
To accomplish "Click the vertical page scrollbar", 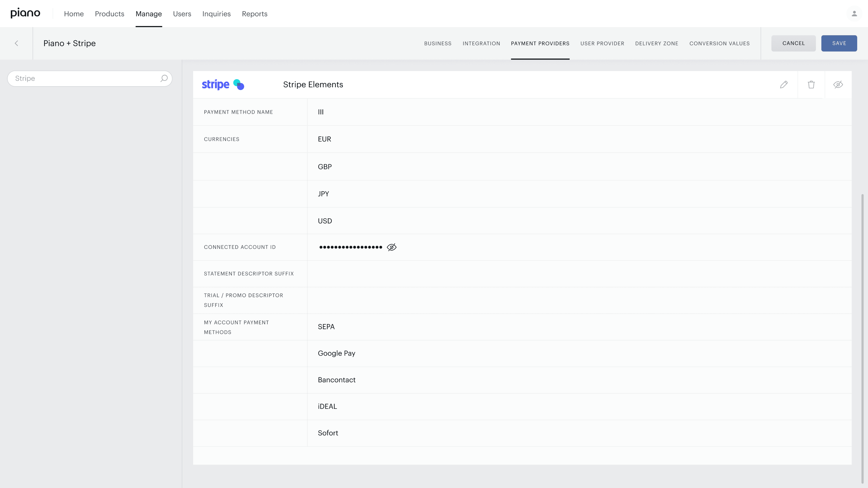I will [x=862, y=337].
